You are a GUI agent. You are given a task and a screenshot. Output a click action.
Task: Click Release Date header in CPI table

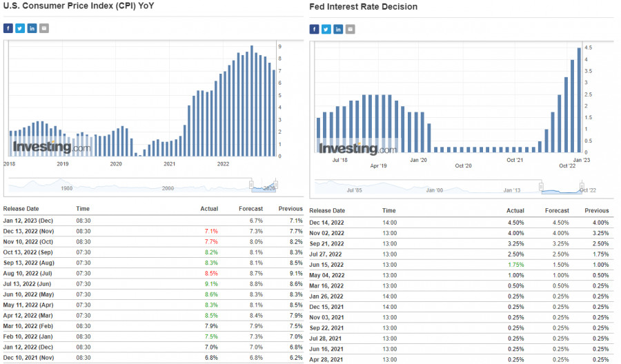pyautogui.click(x=21, y=208)
